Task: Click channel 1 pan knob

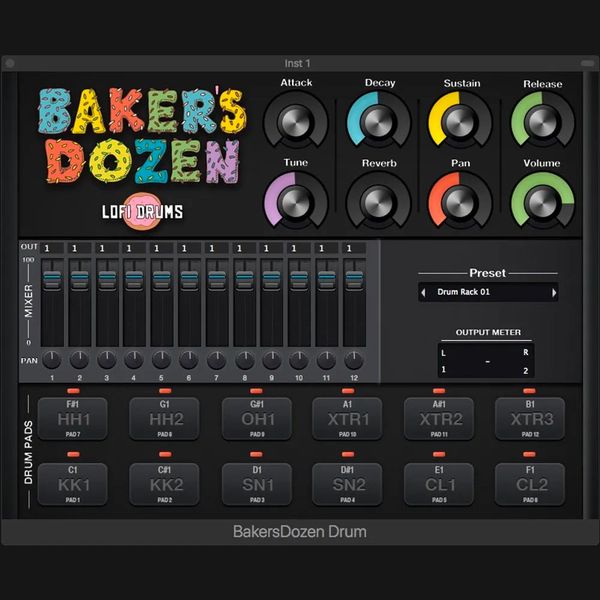Action: (x=52, y=360)
